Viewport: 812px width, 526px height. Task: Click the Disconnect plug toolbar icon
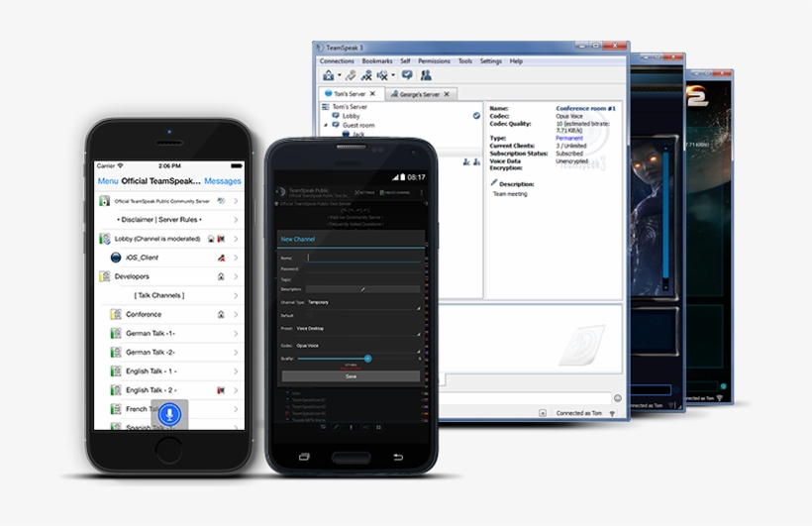pyautogui.click(x=351, y=75)
